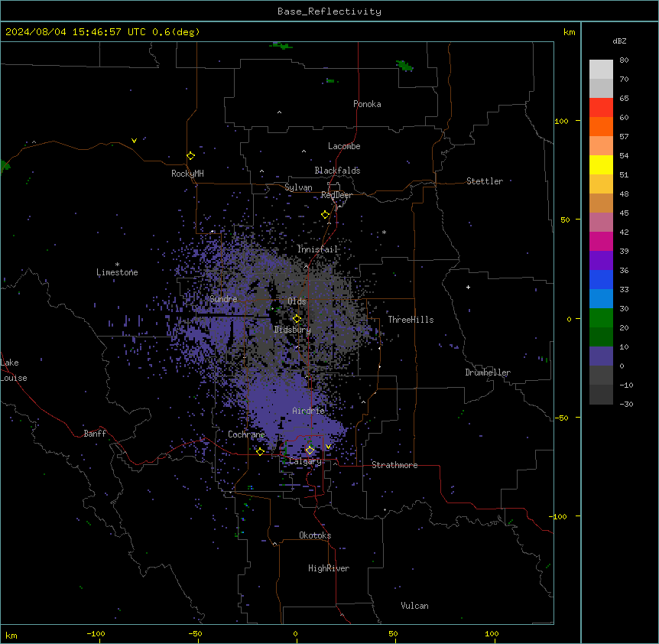Click the Innisfail town label
Image resolution: width=659 pixels, height=644 pixels.
point(317,249)
